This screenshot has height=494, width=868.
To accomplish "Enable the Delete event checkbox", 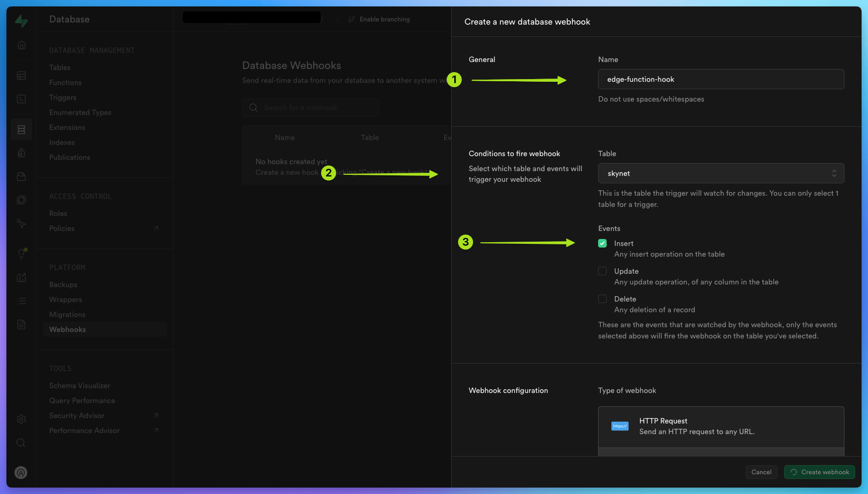I will click(x=602, y=299).
